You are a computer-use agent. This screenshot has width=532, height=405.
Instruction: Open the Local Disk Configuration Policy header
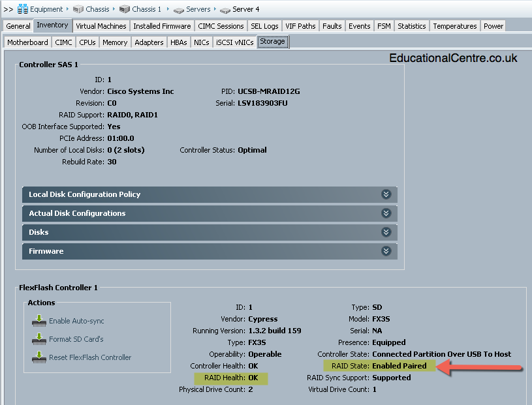210,194
